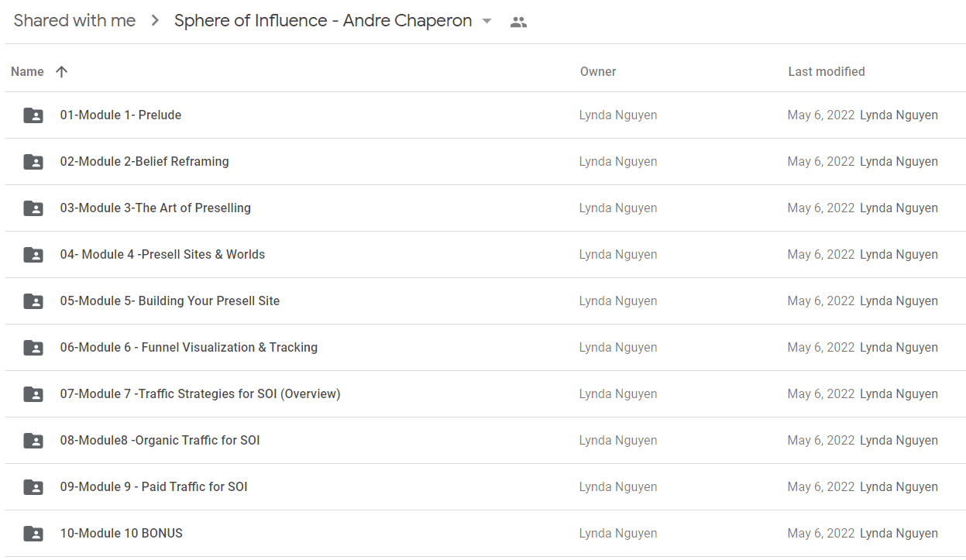Screen dimensions: 966x560
Task: Select 08-Module8 -Organic Traffic for SOI name
Action: pyautogui.click(x=160, y=440)
